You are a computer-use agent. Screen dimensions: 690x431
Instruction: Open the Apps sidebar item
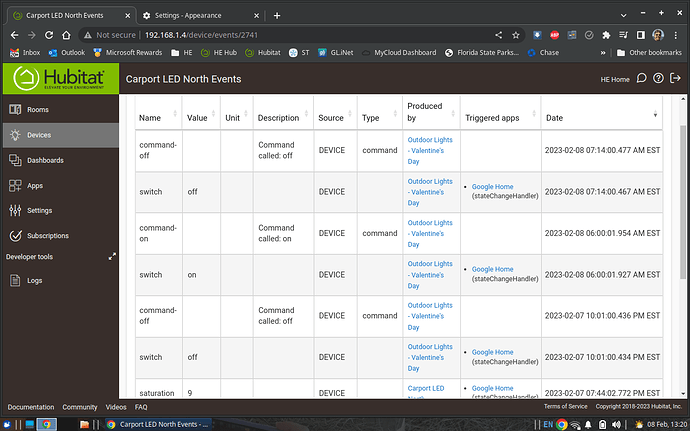pyautogui.click(x=60, y=185)
